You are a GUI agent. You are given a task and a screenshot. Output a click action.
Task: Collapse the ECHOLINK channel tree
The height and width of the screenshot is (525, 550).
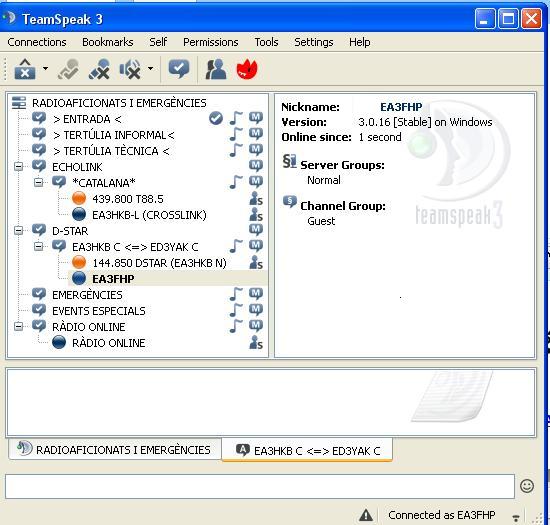pos(19,166)
